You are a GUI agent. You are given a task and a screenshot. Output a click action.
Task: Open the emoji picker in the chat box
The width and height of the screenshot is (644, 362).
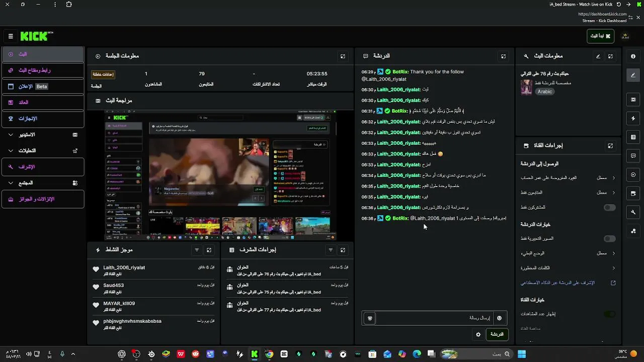point(499,318)
